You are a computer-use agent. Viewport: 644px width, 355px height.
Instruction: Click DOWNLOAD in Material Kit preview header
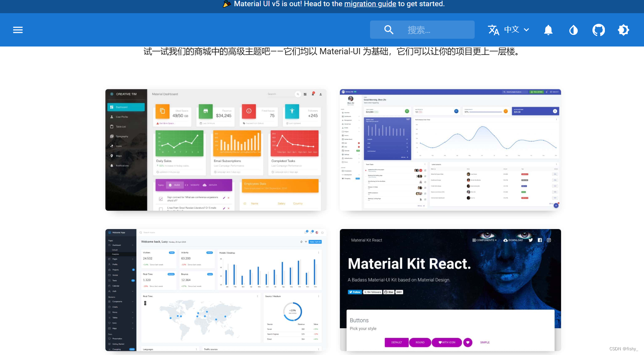coord(513,240)
